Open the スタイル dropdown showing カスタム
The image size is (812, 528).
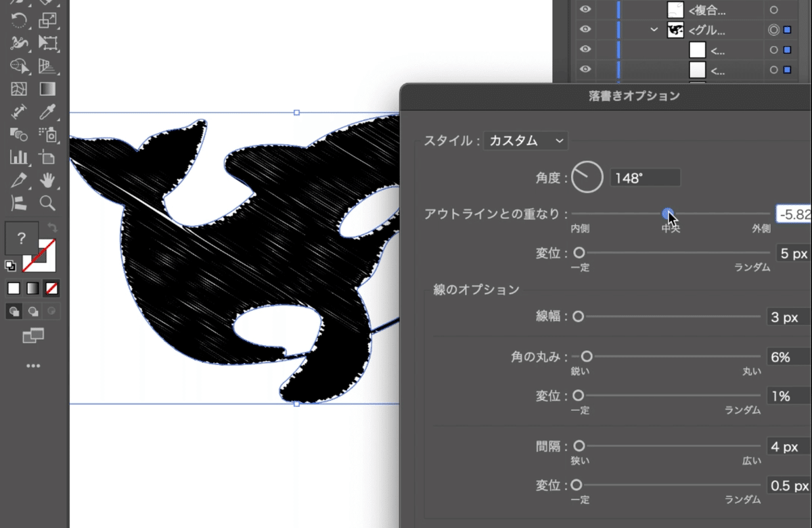(524, 141)
